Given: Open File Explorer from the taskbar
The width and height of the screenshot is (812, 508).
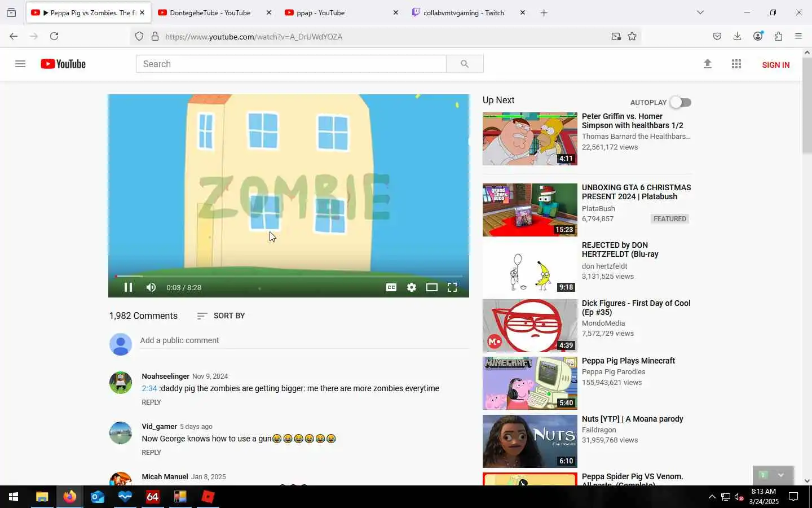Looking at the screenshot, I should point(42,497).
